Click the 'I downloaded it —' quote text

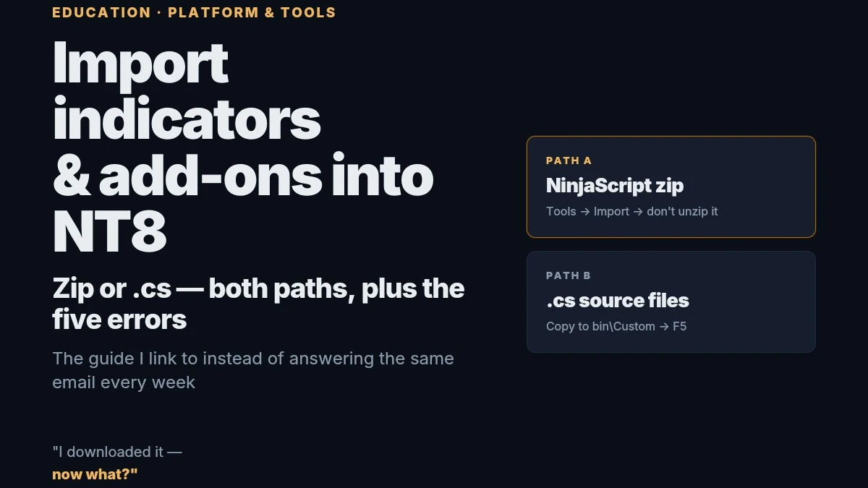117,452
